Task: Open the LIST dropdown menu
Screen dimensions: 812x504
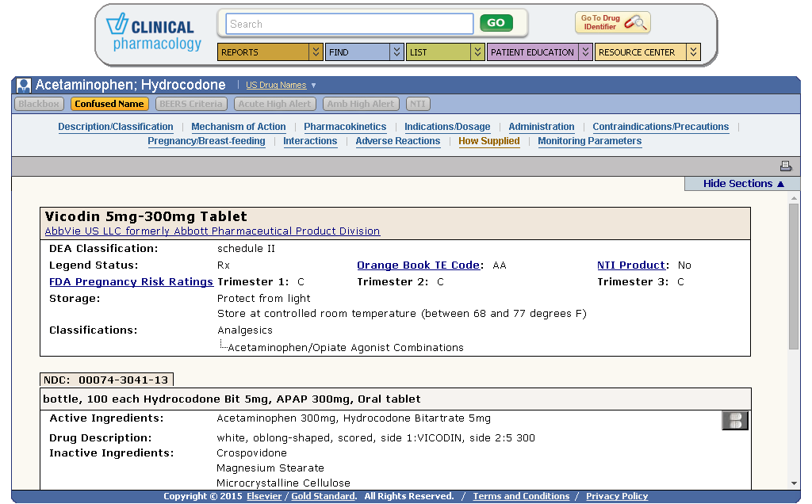Action: point(446,52)
